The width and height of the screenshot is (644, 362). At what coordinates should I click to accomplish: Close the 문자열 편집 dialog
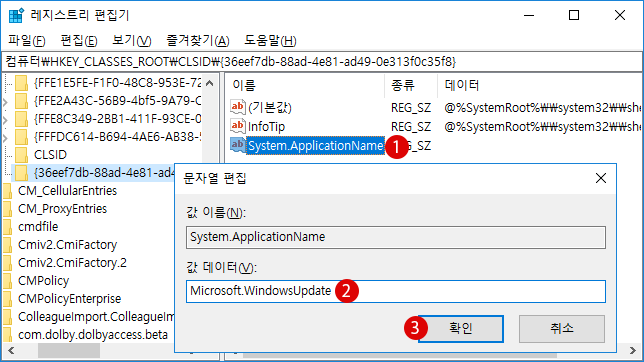[601, 178]
